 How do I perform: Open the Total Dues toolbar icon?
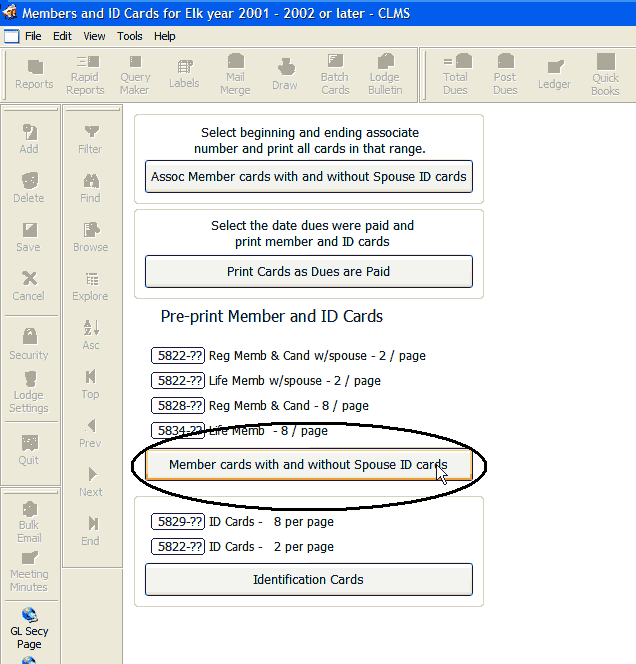pyautogui.click(x=455, y=75)
